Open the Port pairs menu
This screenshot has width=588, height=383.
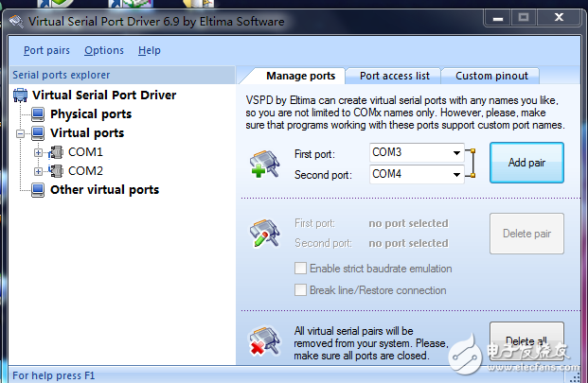[46, 50]
